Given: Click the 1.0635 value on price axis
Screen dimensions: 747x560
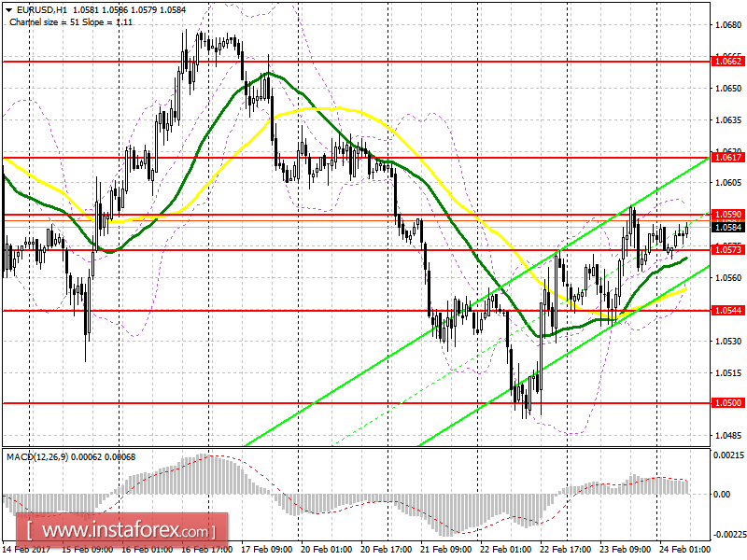Looking at the screenshot, I should [728, 119].
